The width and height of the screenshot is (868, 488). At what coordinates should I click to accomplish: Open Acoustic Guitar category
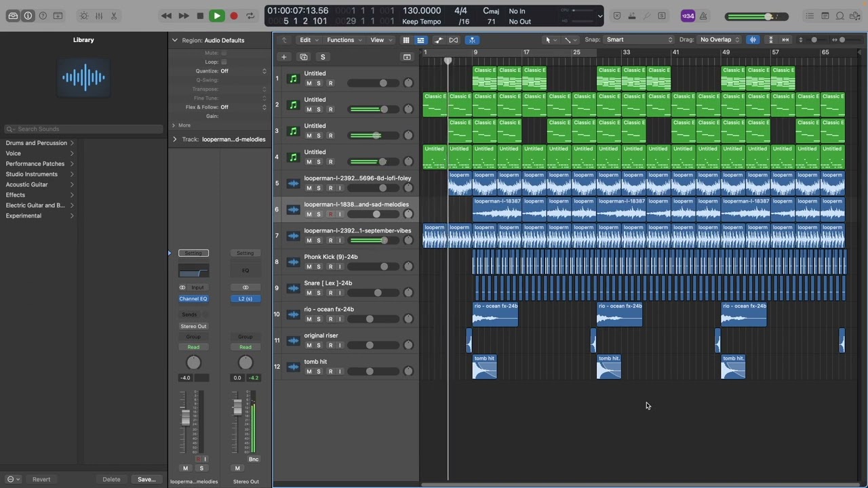[39, 184]
